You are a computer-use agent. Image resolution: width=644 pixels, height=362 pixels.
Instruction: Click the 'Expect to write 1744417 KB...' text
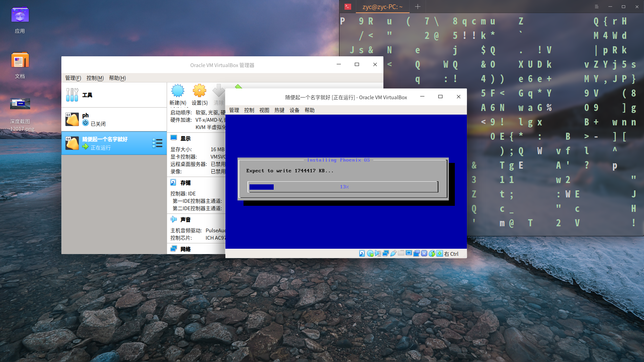pos(290,171)
